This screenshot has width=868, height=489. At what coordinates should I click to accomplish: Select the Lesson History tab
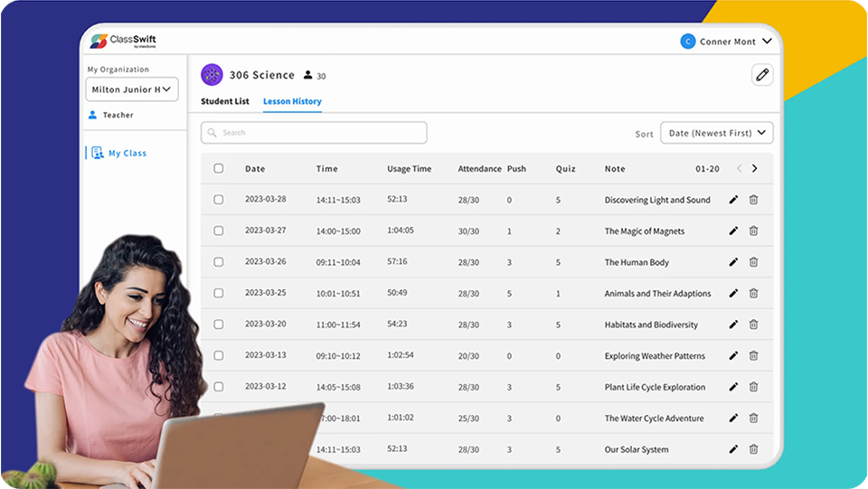[x=292, y=101]
